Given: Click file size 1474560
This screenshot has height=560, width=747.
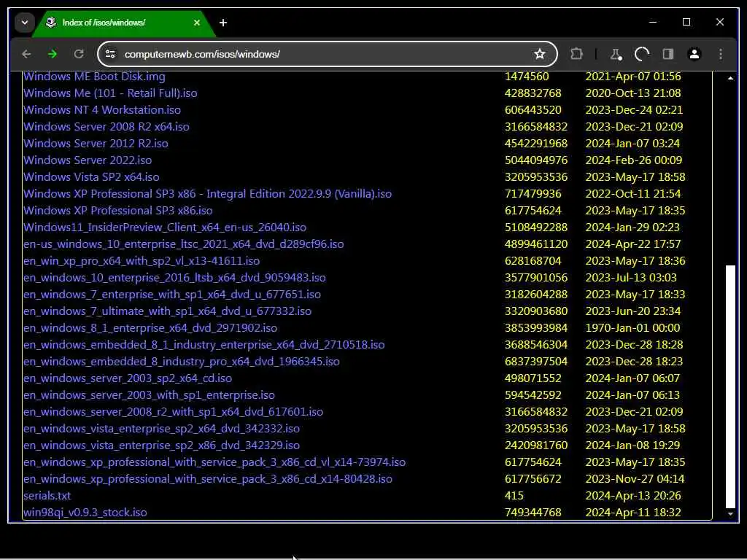Looking at the screenshot, I should click(x=527, y=76).
